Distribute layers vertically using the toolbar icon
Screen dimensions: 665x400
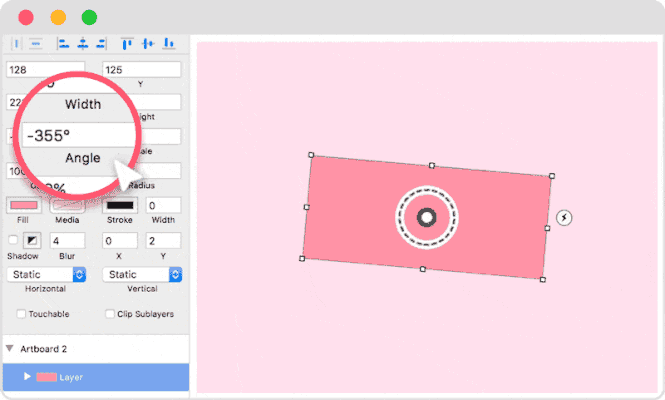click(36, 43)
